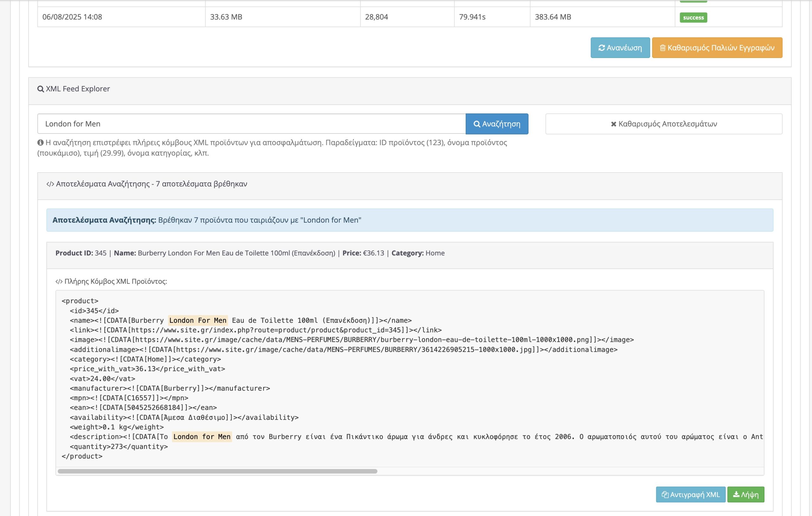812x516 pixels.
Task: Focus the XML feed search input field
Action: tap(251, 124)
